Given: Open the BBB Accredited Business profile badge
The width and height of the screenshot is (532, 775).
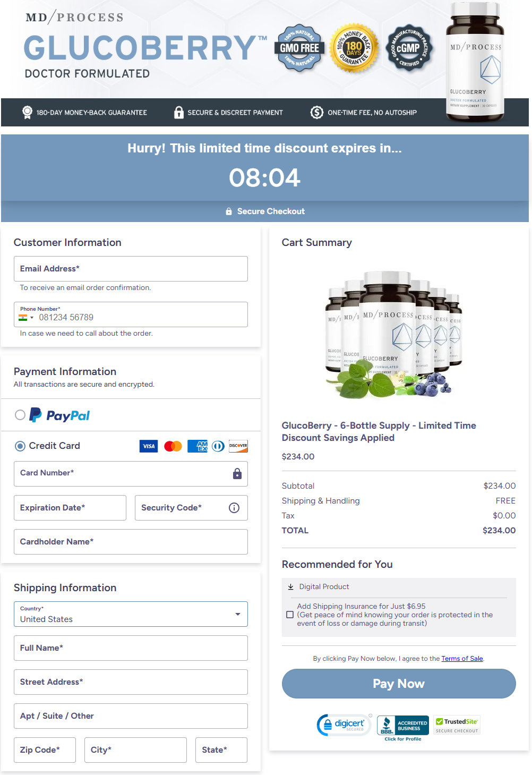Looking at the screenshot, I should point(402,725).
